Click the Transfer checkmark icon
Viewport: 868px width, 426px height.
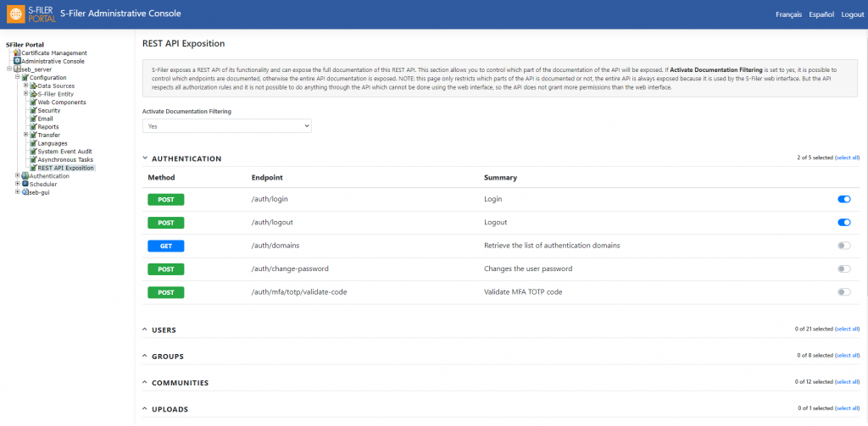tap(33, 135)
